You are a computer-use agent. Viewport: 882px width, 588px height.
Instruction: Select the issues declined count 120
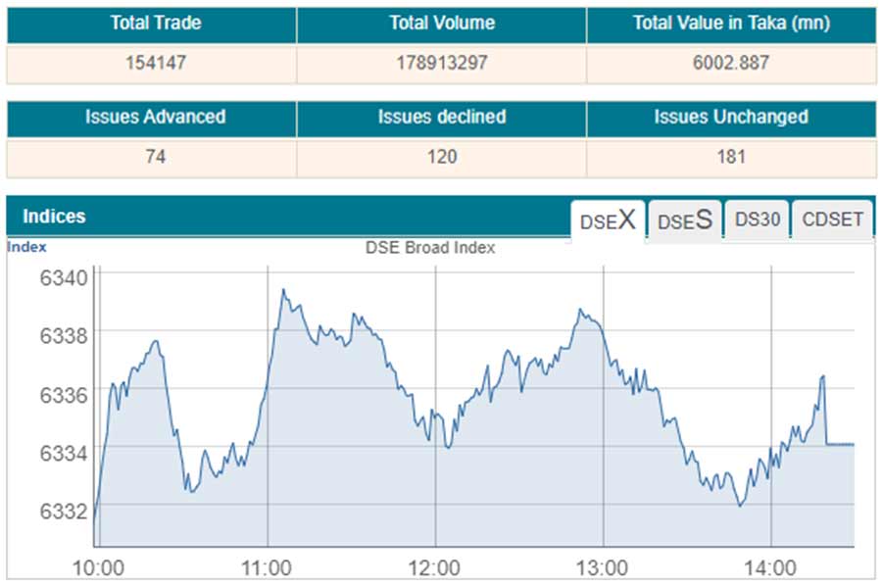(x=441, y=156)
